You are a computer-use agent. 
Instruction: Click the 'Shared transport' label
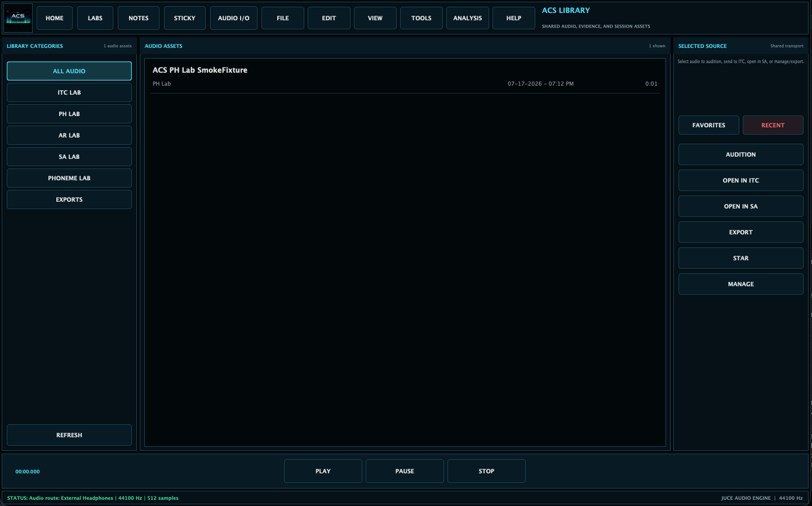(787, 46)
